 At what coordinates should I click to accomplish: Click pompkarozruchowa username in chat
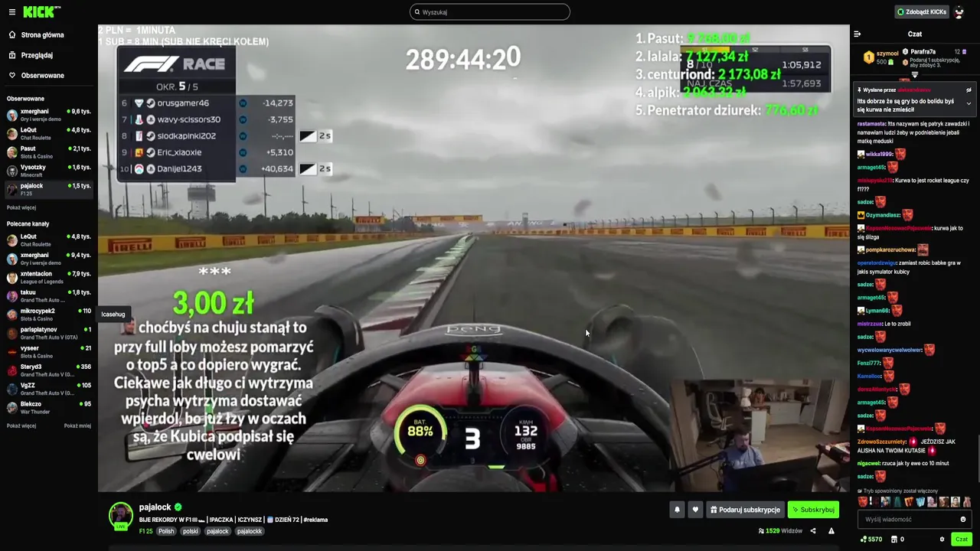tap(890, 249)
